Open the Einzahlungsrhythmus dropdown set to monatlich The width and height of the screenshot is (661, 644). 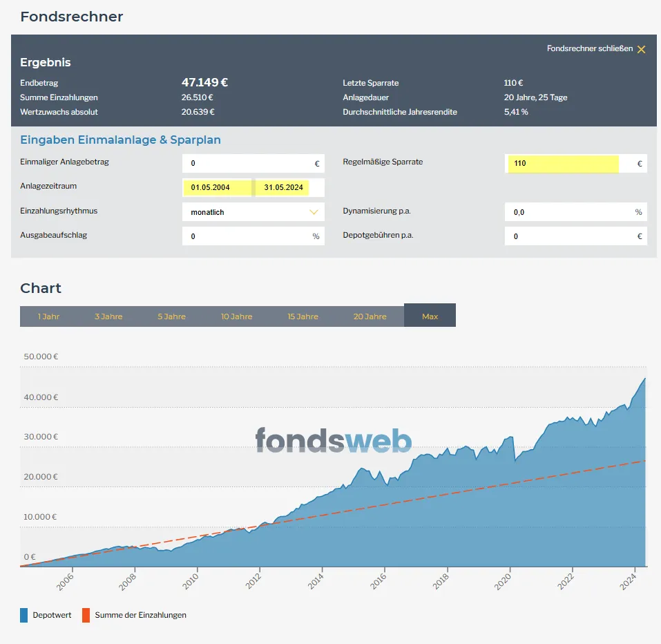click(253, 212)
